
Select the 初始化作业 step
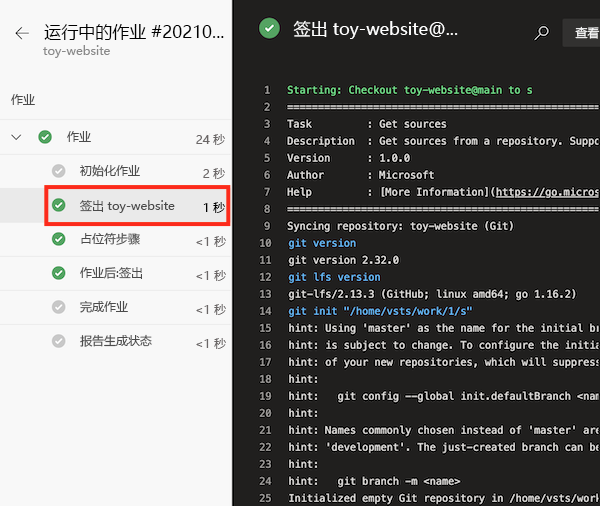115,171
